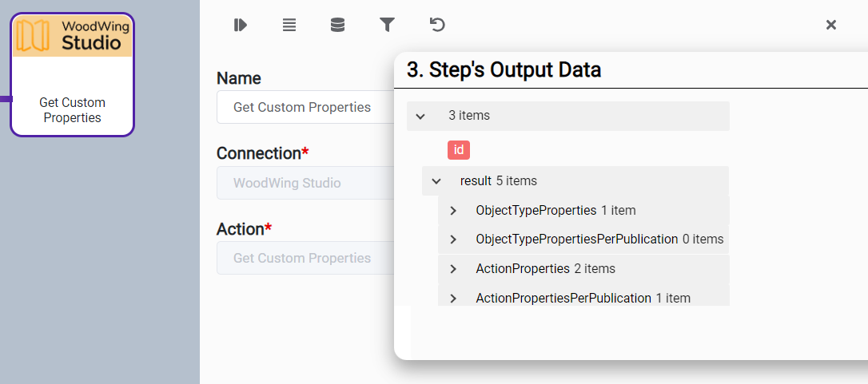The width and height of the screenshot is (868, 384).
Task: Click the run step play icon
Action: [240, 25]
